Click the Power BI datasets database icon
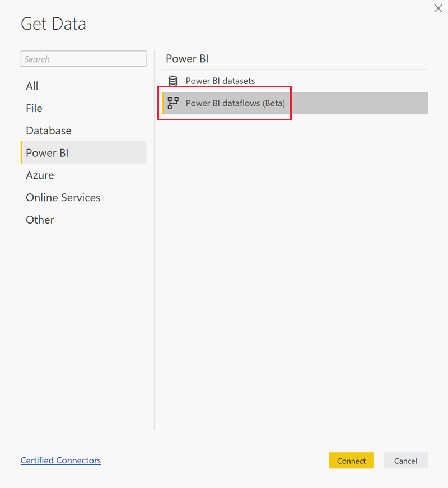Image resolution: width=448 pixels, height=488 pixels. [172, 81]
